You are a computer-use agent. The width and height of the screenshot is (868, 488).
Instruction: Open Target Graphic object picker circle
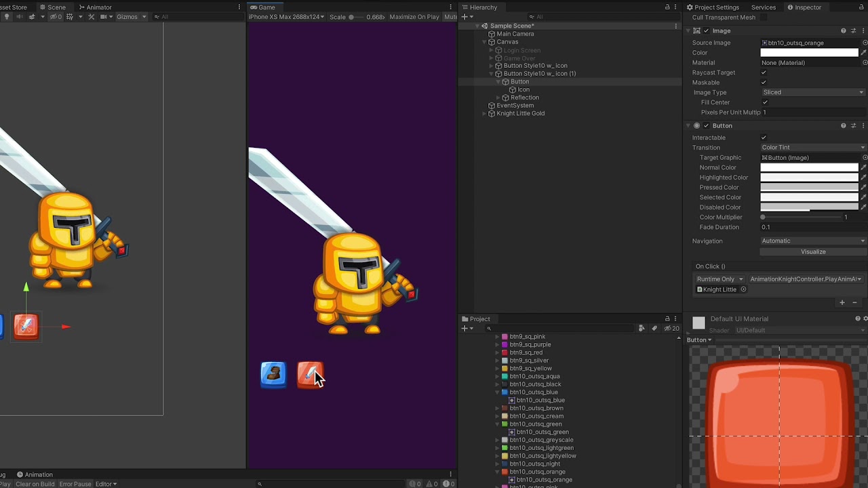tap(865, 157)
